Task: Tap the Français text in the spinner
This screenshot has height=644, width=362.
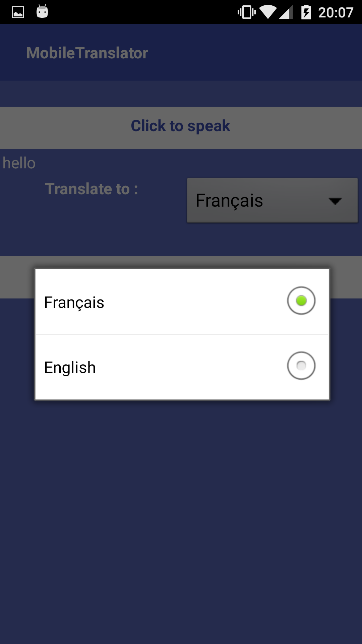Action: coord(229,201)
